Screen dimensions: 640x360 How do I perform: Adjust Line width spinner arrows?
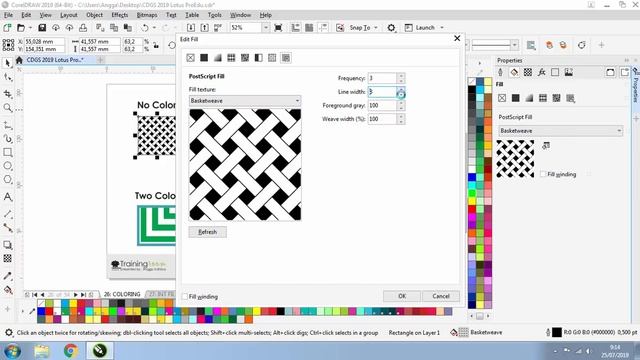click(401, 92)
